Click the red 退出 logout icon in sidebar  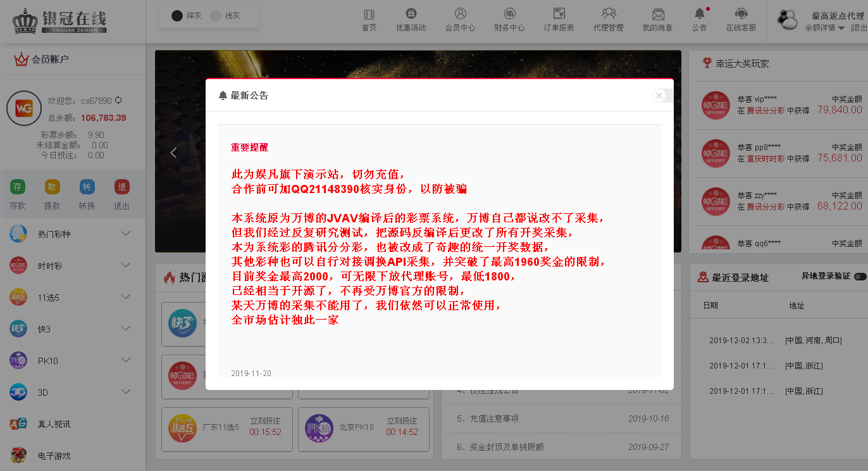121,187
